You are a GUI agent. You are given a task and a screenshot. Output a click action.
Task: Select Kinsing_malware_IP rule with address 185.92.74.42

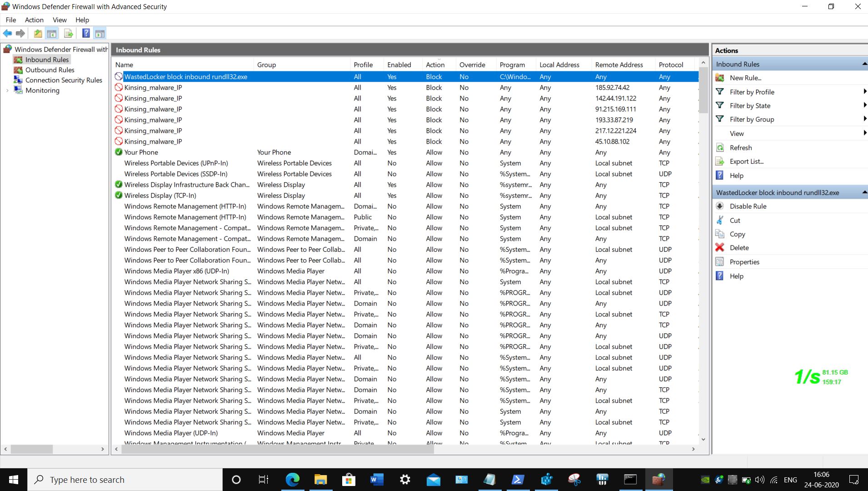click(405, 87)
